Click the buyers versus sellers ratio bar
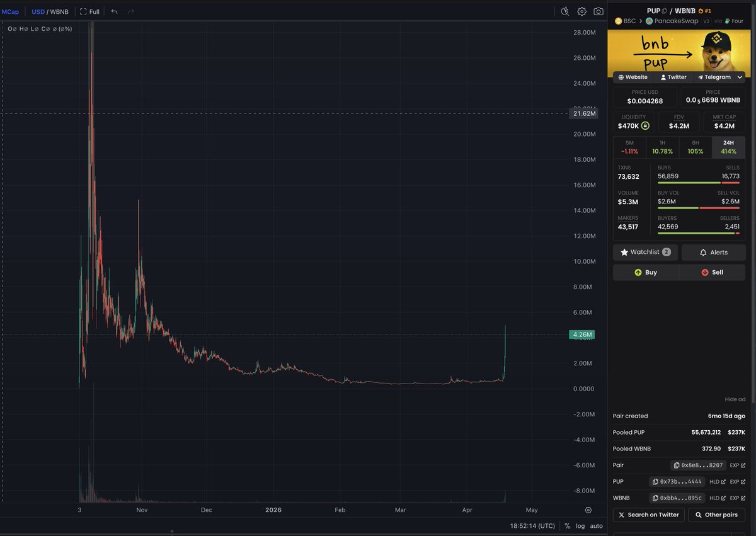756x536 pixels. pyautogui.click(x=699, y=233)
